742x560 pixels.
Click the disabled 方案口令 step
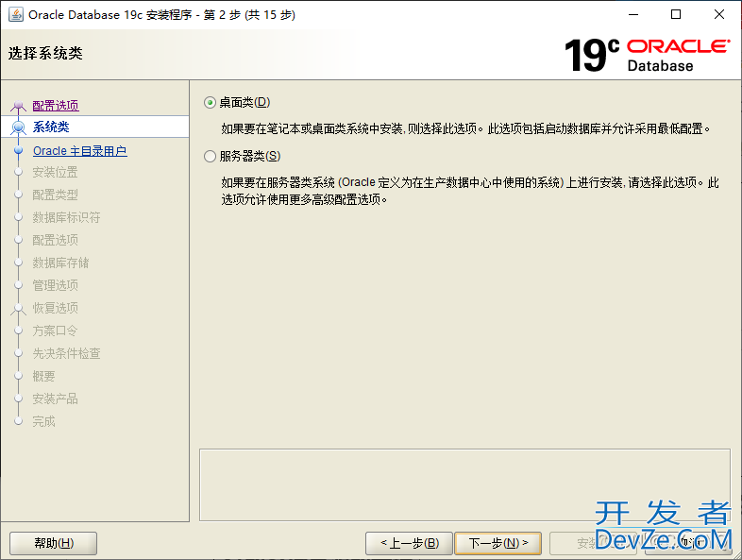pos(55,331)
